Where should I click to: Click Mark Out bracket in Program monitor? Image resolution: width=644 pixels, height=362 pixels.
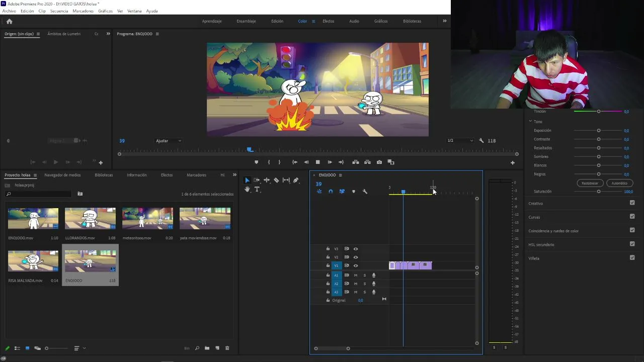[x=279, y=162]
